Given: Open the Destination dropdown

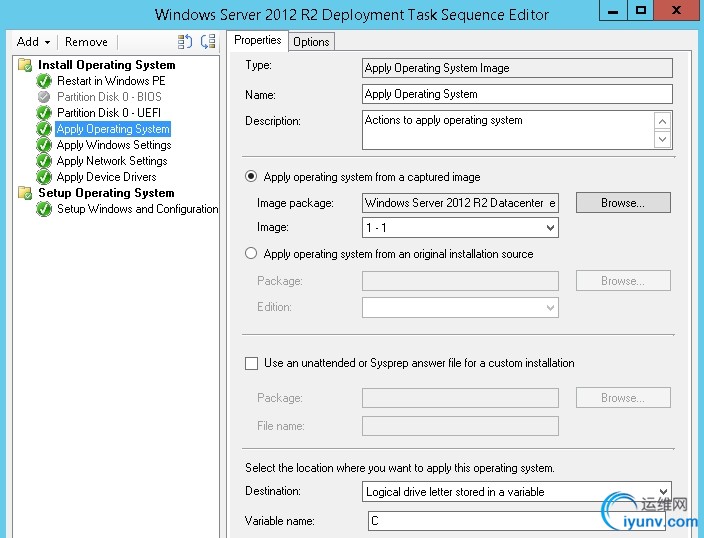Looking at the screenshot, I should click(x=517, y=492).
